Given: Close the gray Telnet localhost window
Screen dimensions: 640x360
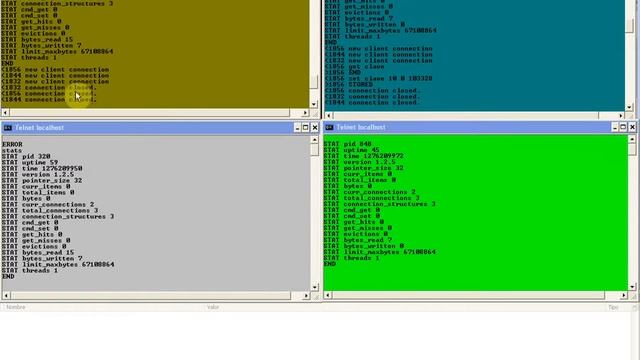Looking at the screenshot, I should tap(315, 128).
